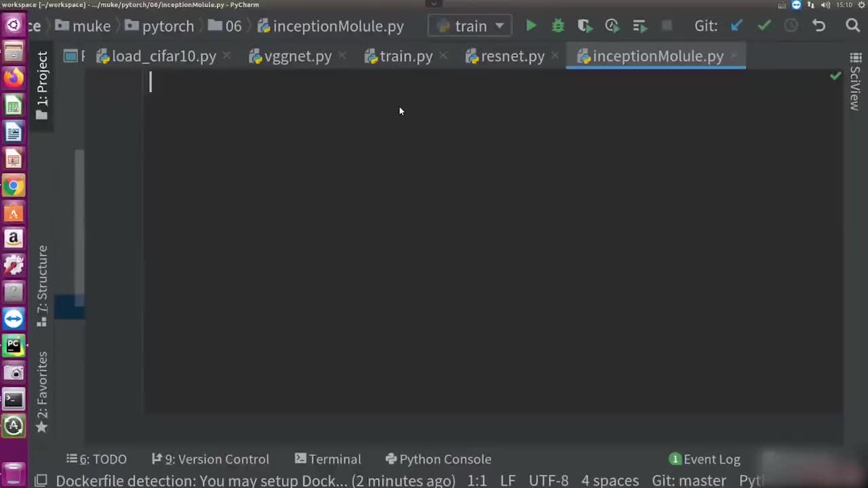Image resolution: width=868 pixels, height=488 pixels.
Task: Show Git history with the clock icon
Action: point(791,26)
